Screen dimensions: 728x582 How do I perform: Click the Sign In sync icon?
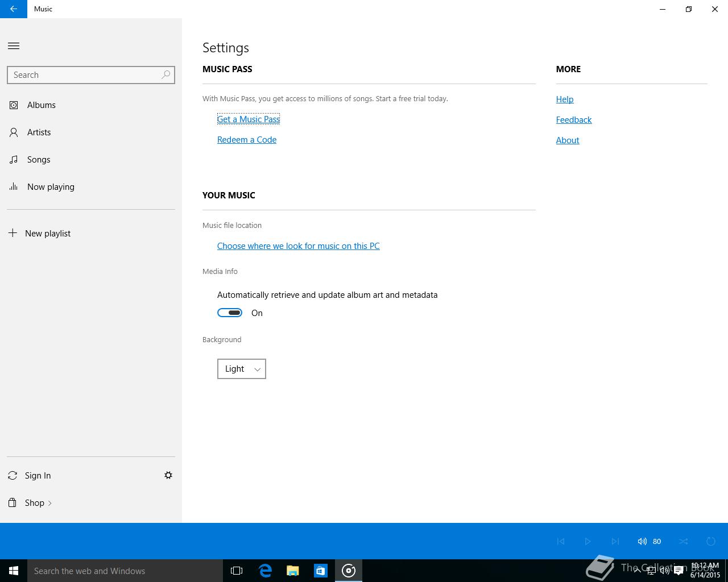pos(13,475)
